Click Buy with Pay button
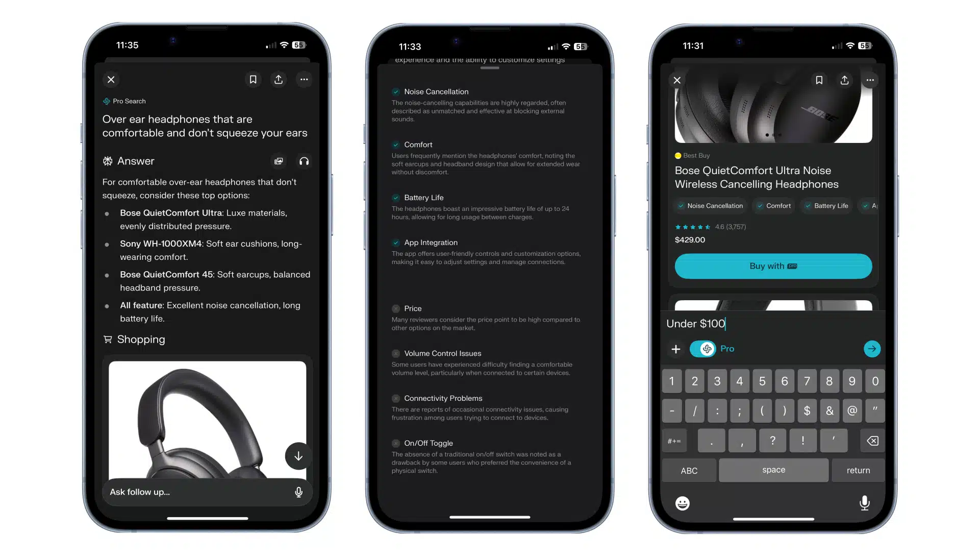This screenshot has height=556, width=980. click(773, 265)
